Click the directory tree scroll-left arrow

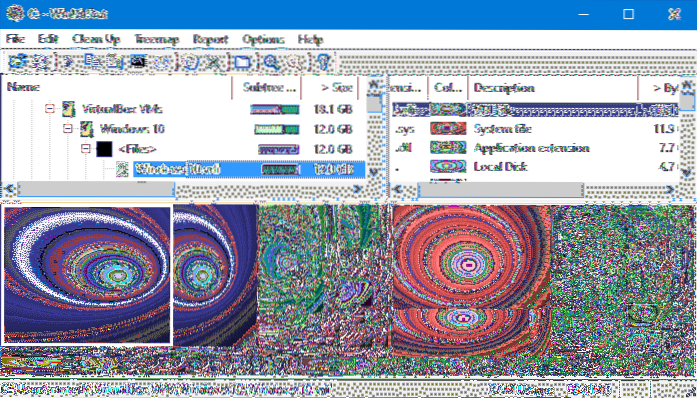[9, 190]
